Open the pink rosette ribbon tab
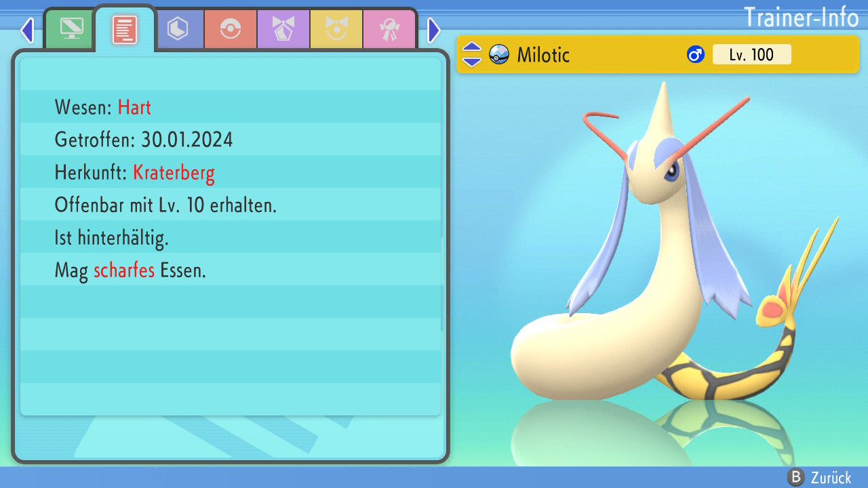868x488 pixels. click(x=389, y=28)
